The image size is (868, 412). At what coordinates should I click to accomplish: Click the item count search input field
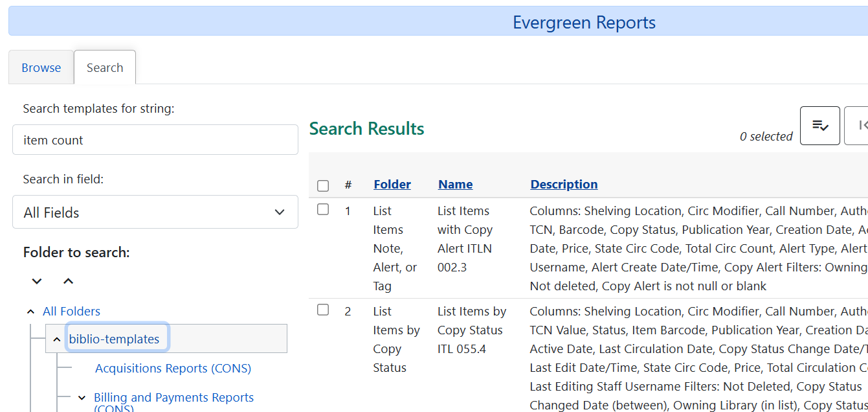155,139
